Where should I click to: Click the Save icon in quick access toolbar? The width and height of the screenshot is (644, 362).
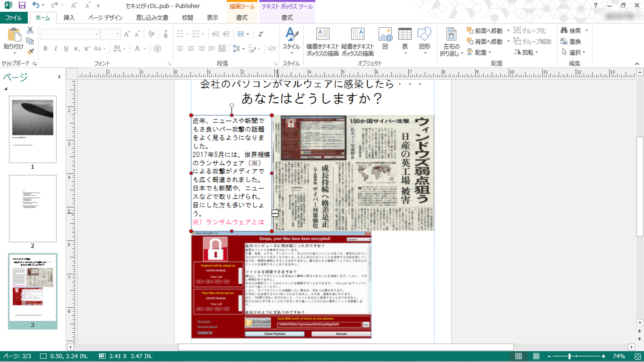tap(22, 5)
